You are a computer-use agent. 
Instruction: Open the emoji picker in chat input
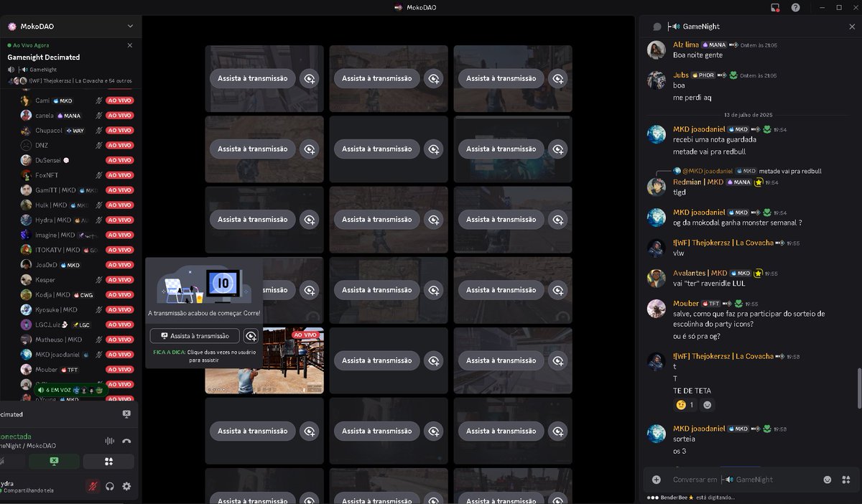tap(828, 480)
